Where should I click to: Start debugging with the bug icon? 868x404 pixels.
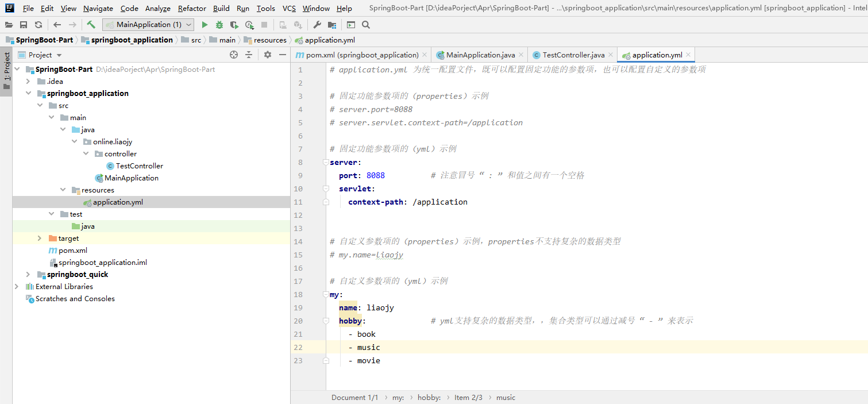pos(219,25)
